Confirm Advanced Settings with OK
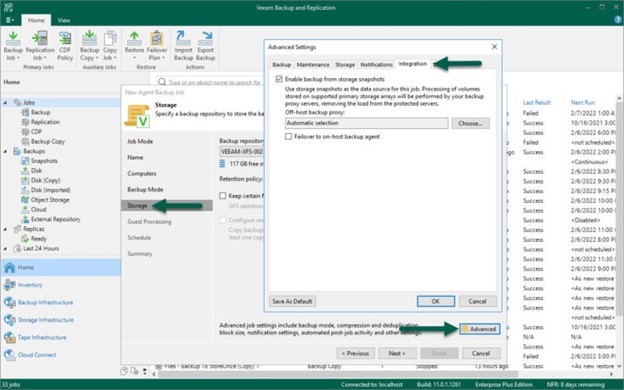Viewport: 624px width, 390px height. [436, 301]
